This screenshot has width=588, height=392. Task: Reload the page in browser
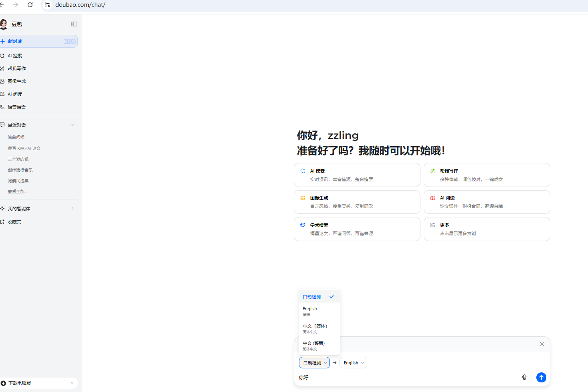pyautogui.click(x=30, y=5)
